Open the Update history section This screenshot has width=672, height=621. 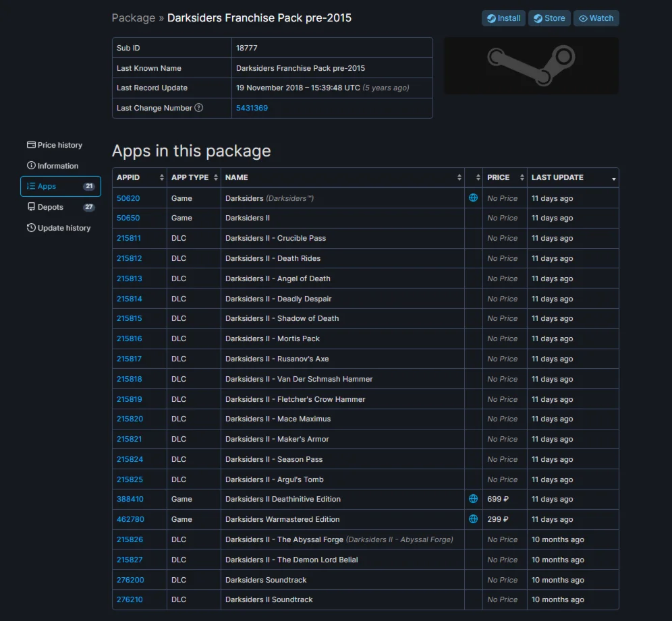[x=59, y=228]
